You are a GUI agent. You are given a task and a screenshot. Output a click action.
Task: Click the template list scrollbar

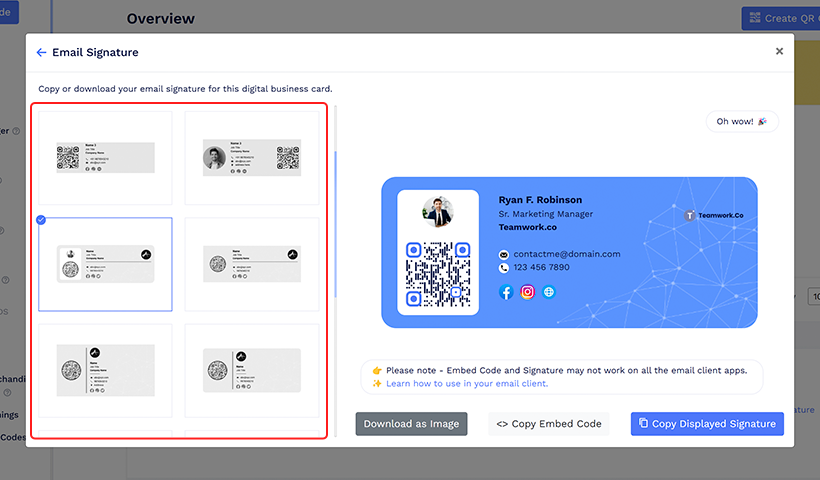(335, 225)
